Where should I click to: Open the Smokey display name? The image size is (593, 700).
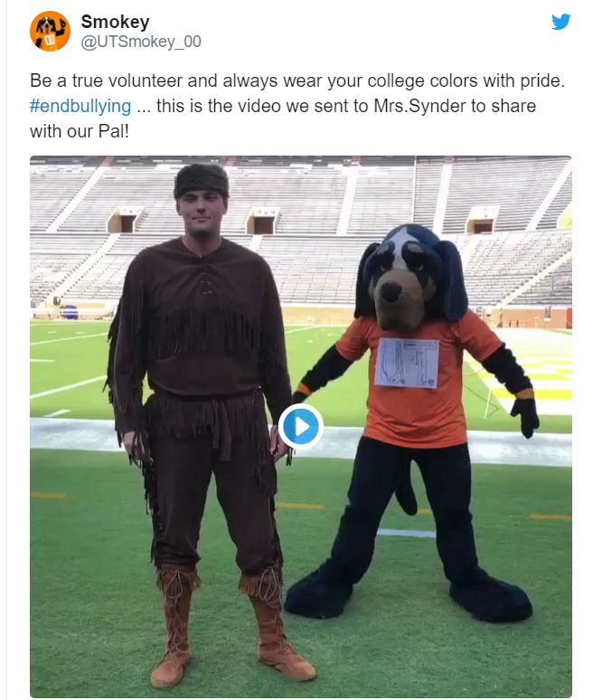click(115, 21)
